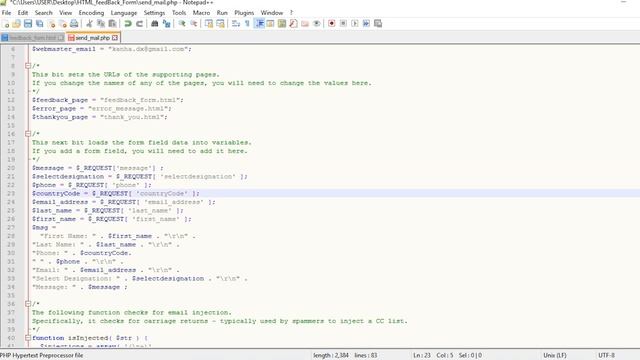Open the Run menu

222,13
